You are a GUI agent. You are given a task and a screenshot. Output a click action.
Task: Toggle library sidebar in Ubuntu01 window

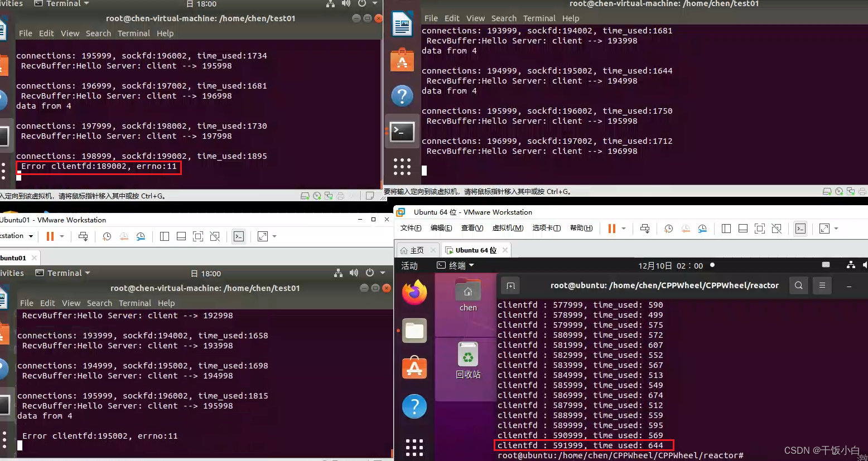pyautogui.click(x=165, y=236)
